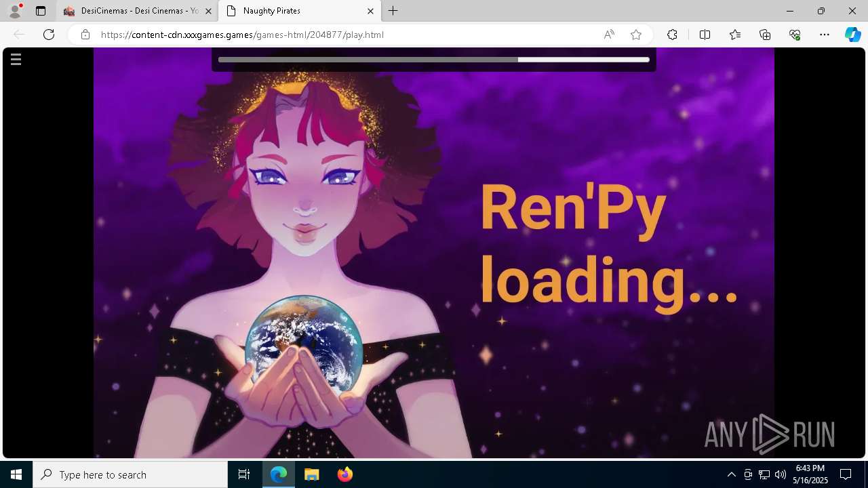Open the Favorites list

(x=735, y=35)
